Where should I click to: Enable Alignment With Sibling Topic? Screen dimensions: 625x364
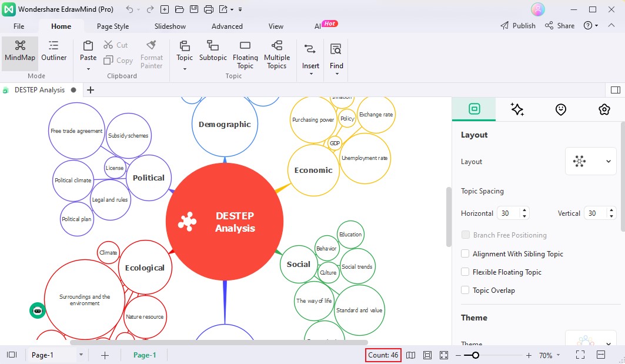[x=464, y=253]
